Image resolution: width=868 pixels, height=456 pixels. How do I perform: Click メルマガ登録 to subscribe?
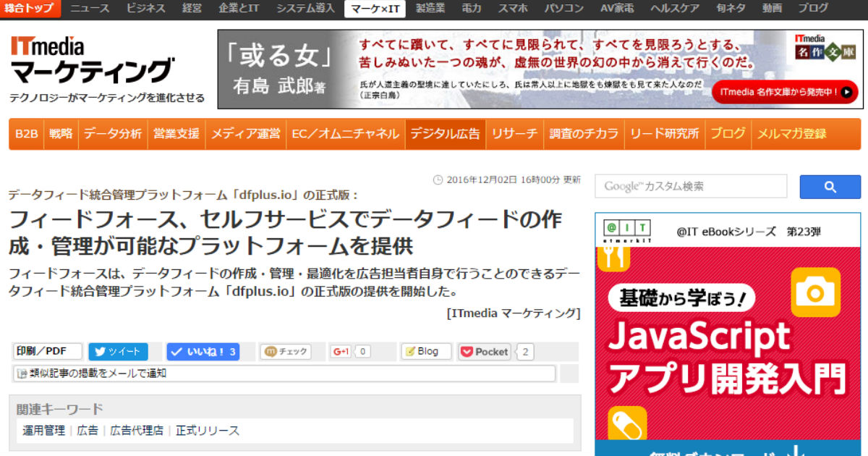[791, 134]
